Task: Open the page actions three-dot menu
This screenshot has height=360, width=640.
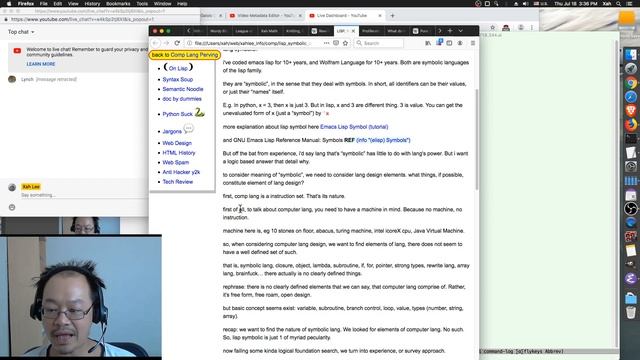Action: [326, 43]
